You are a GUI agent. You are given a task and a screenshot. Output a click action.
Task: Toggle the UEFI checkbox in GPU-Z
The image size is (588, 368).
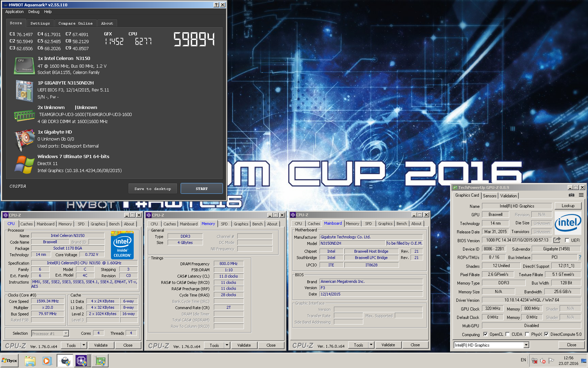[567, 240]
